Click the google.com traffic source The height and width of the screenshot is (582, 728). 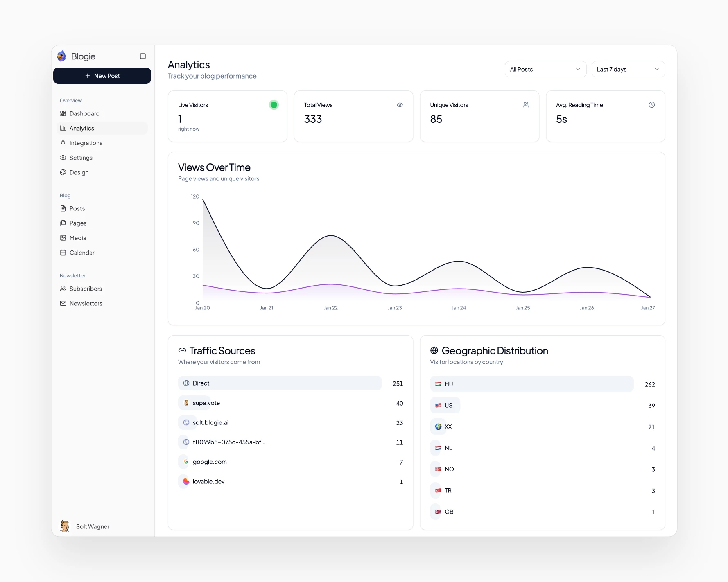[x=210, y=462]
